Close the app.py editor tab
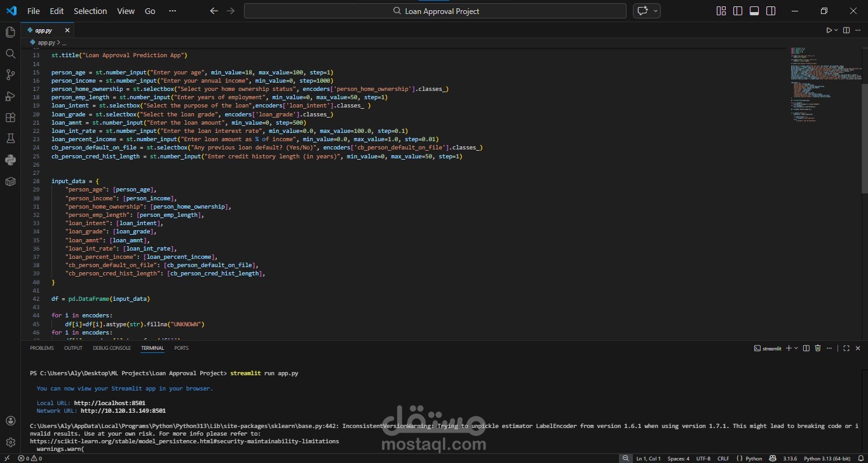The image size is (868, 463). click(x=67, y=30)
